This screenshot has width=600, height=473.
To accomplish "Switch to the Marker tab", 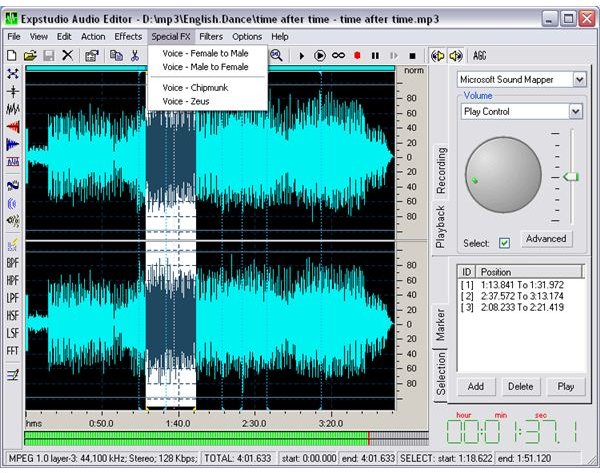I will click(440, 325).
